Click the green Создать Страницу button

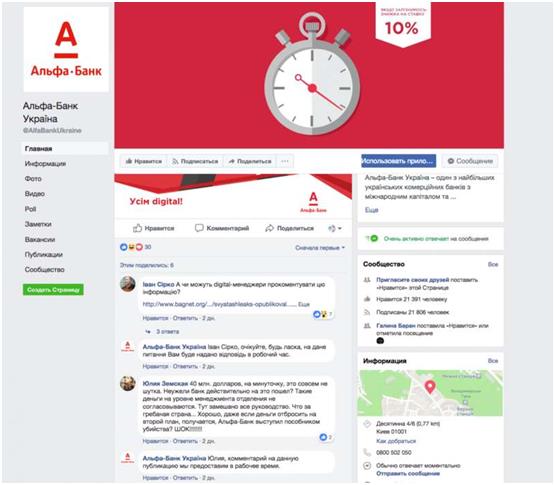point(53,290)
